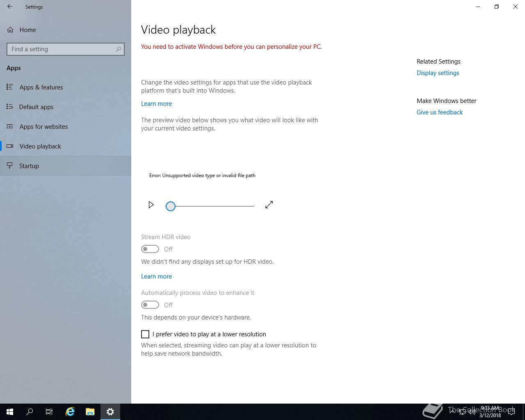
Task: Open Default apps section
Action: [x=66, y=107]
